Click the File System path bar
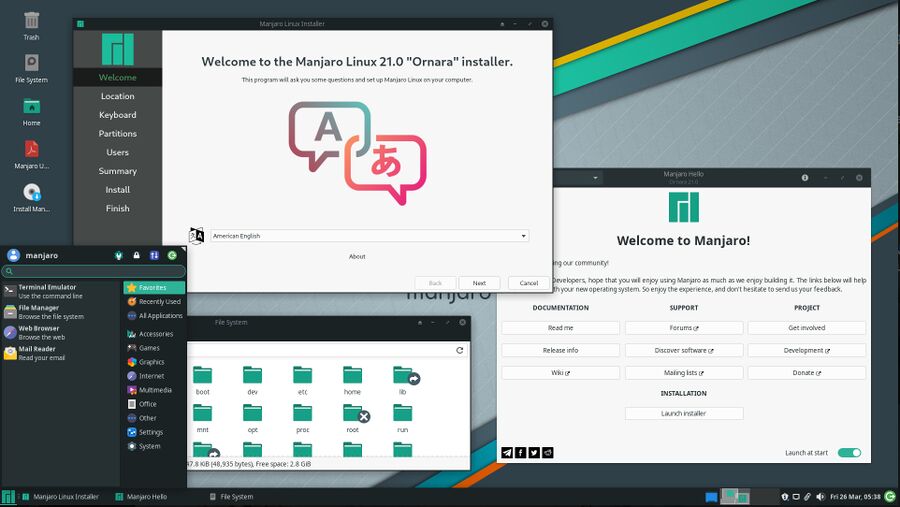The image size is (900, 507). coord(320,350)
